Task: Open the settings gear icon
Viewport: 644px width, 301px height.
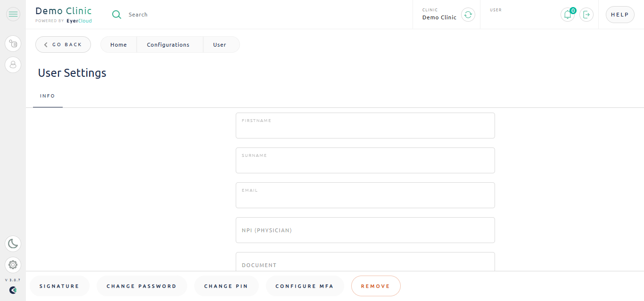Action: [x=13, y=265]
